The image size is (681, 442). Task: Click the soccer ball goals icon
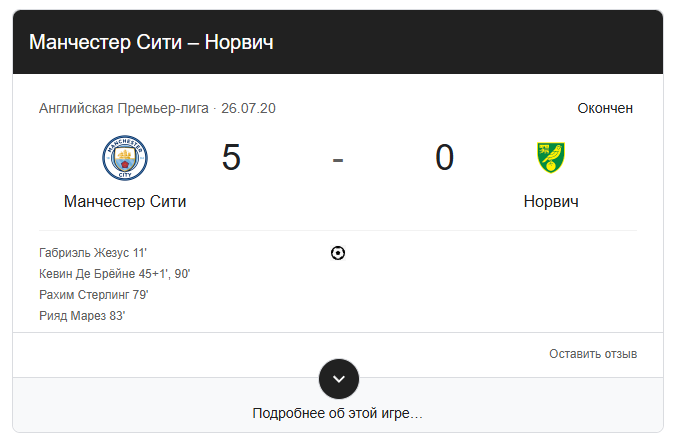point(338,253)
